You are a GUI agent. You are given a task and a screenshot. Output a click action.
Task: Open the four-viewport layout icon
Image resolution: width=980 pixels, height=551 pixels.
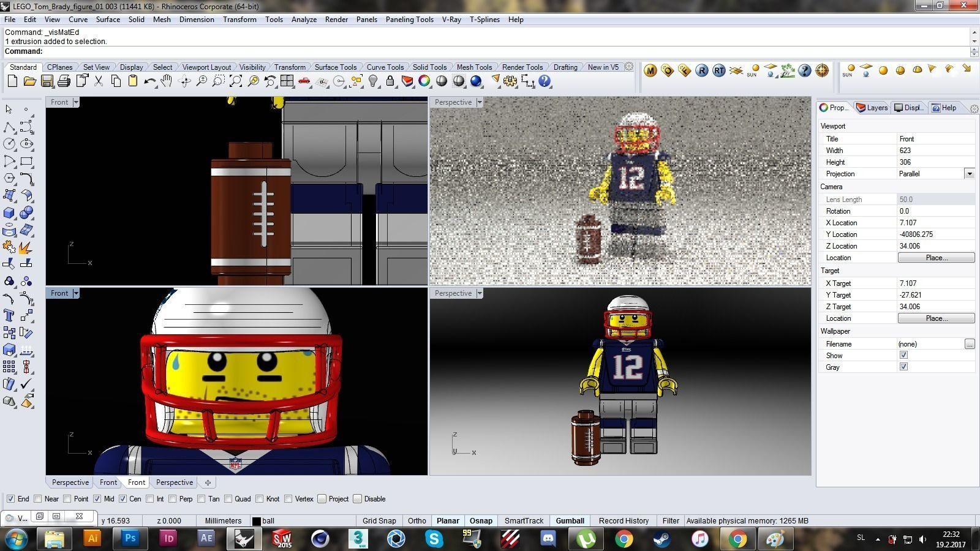[x=287, y=81]
